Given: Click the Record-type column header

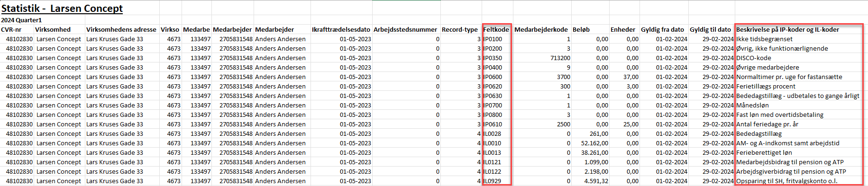Looking at the screenshot, I should coord(460,29).
